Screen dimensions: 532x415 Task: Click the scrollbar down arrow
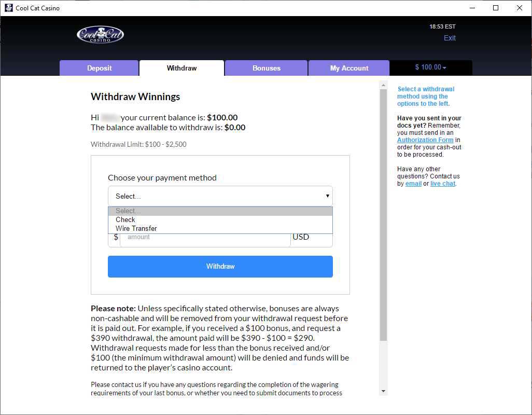coord(383,391)
